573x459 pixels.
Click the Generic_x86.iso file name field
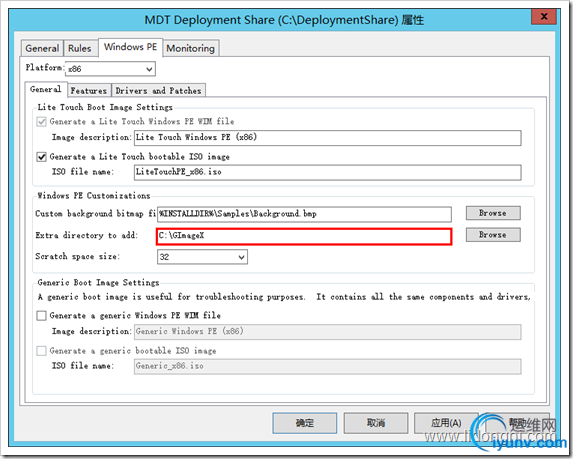(x=327, y=366)
